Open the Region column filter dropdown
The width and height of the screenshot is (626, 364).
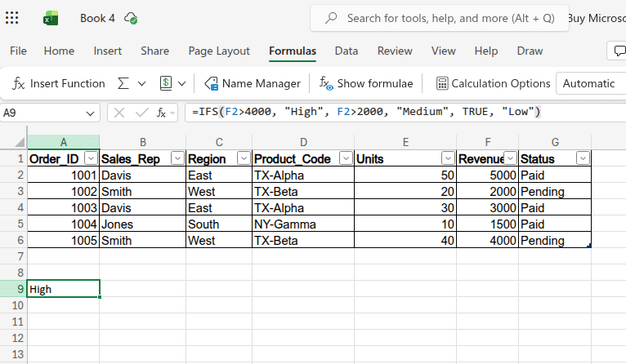point(243,158)
